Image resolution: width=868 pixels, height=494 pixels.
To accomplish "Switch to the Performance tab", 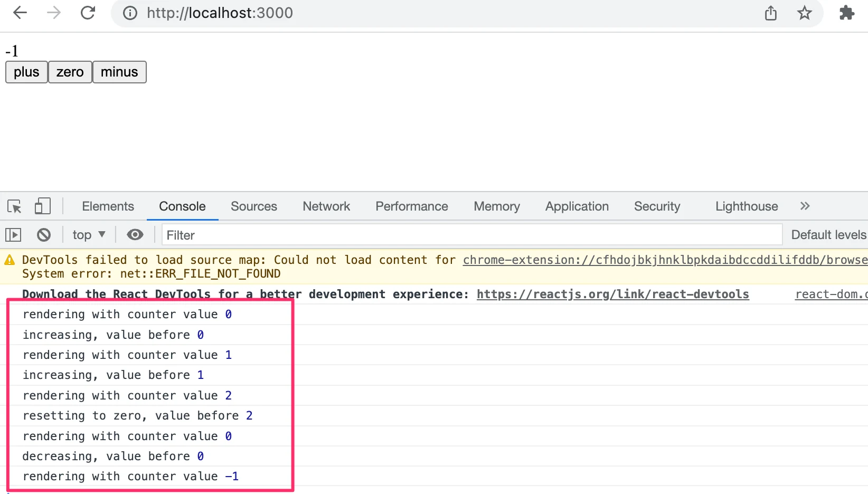I will click(x=412, y=206).
